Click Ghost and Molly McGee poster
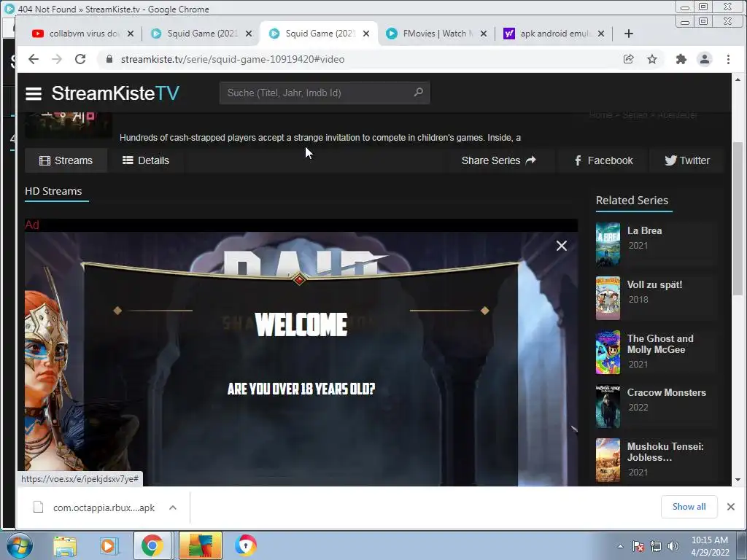Screen dimensions: 747x560 point(608,352)
